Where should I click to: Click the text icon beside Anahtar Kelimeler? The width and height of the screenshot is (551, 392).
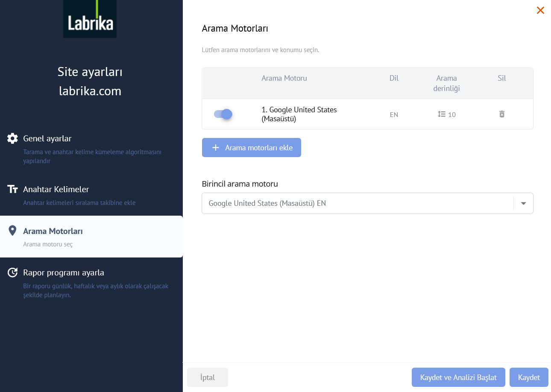pos(13,189)
